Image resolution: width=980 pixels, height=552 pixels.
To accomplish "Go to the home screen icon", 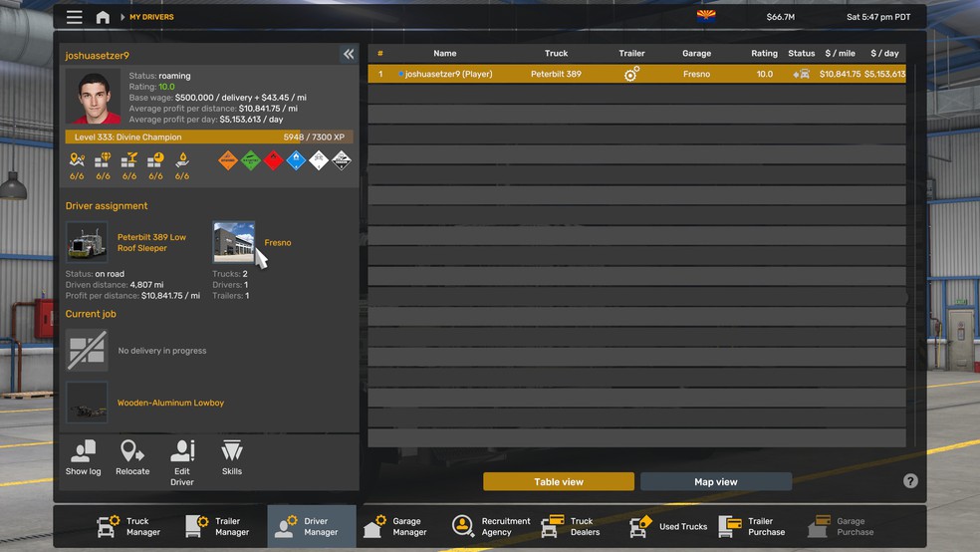I will pos(103,17).
